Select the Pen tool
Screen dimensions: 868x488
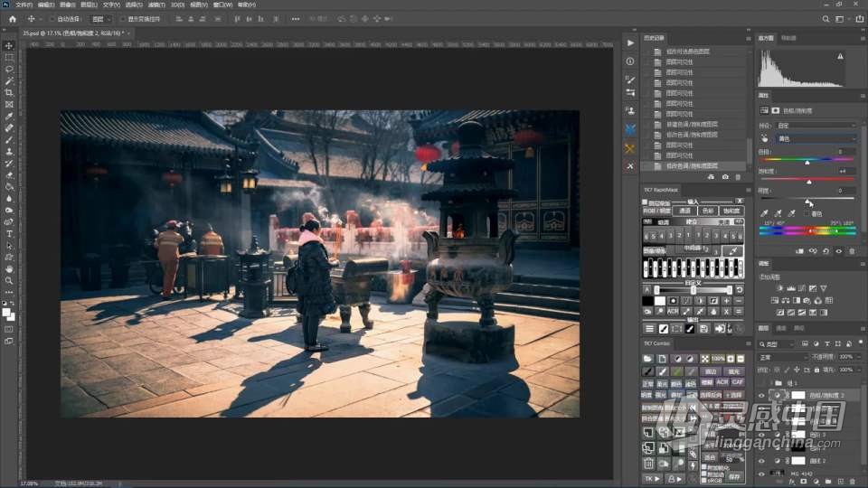(x=9, y=222)
